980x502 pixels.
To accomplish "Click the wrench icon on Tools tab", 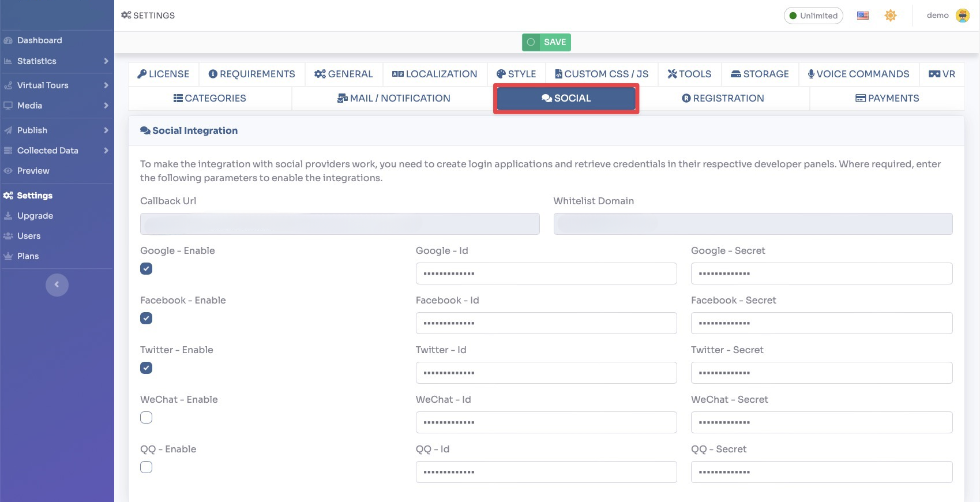I will pos(673,74).
